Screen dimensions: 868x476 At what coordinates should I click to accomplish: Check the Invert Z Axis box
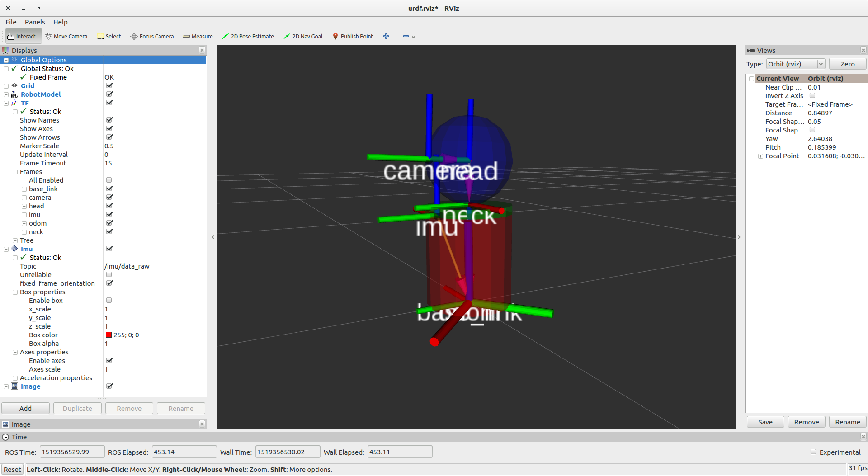[812, 95]
